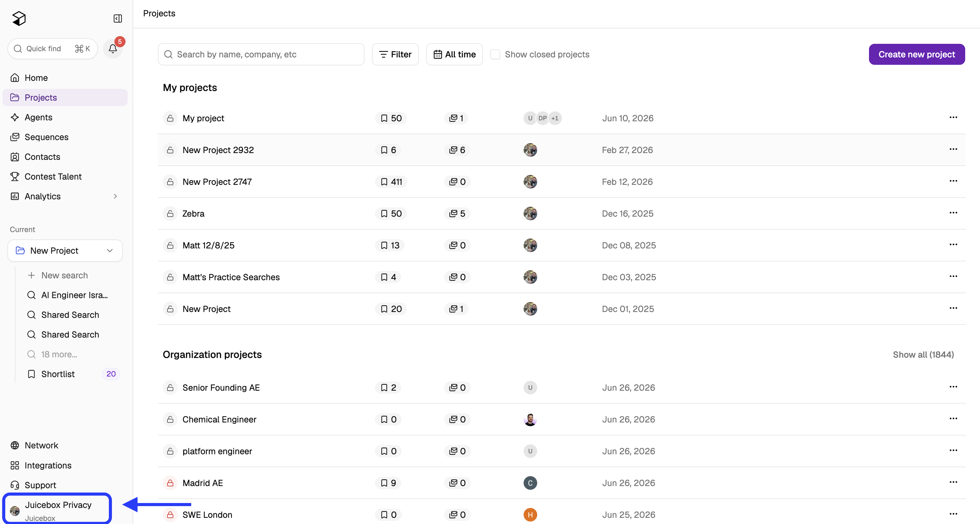Click sequence count 6 on New Project 2932
The width and height of the screenshot is (980, 524).
[457, 150]
